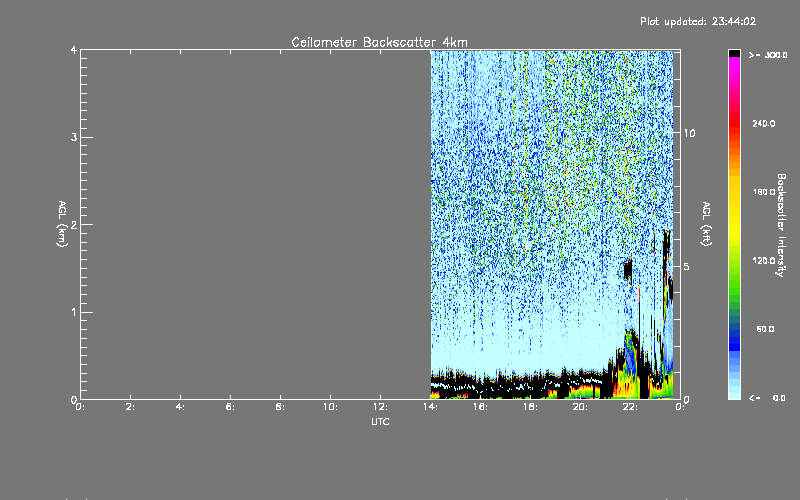Click the '1' km tick label
The height and width of the screenshot is (500, 800).
click(74, 312)
